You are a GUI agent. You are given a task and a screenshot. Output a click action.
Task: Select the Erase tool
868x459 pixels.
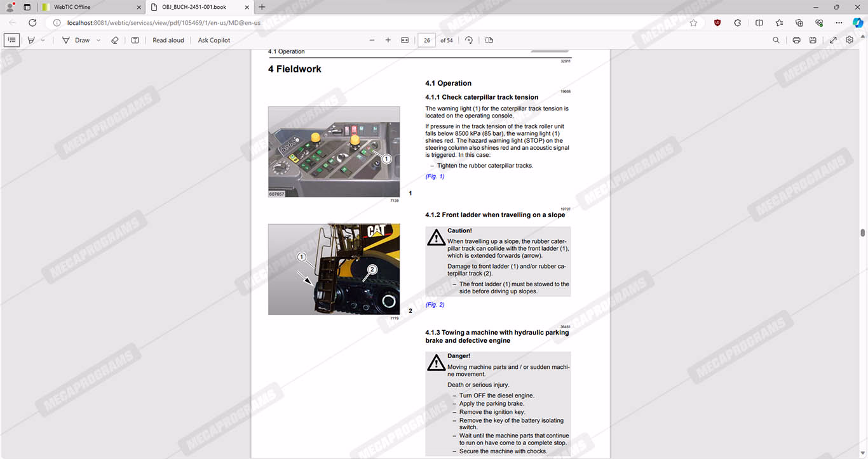(114, 40)
